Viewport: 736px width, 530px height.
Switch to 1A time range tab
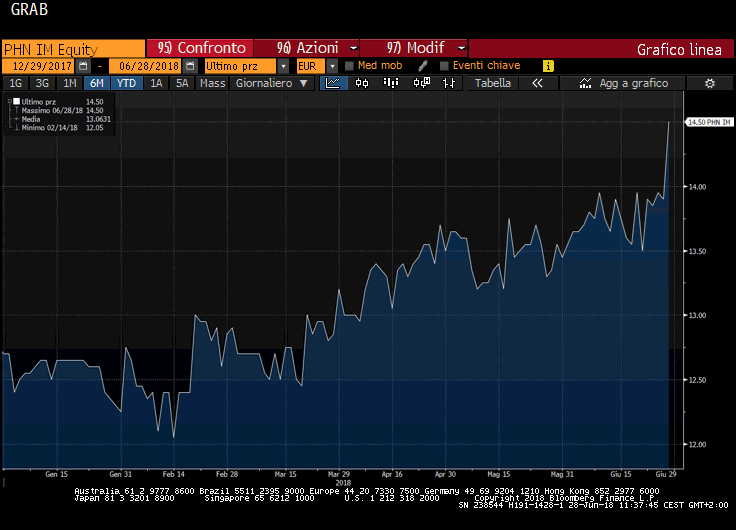(156, 83)
